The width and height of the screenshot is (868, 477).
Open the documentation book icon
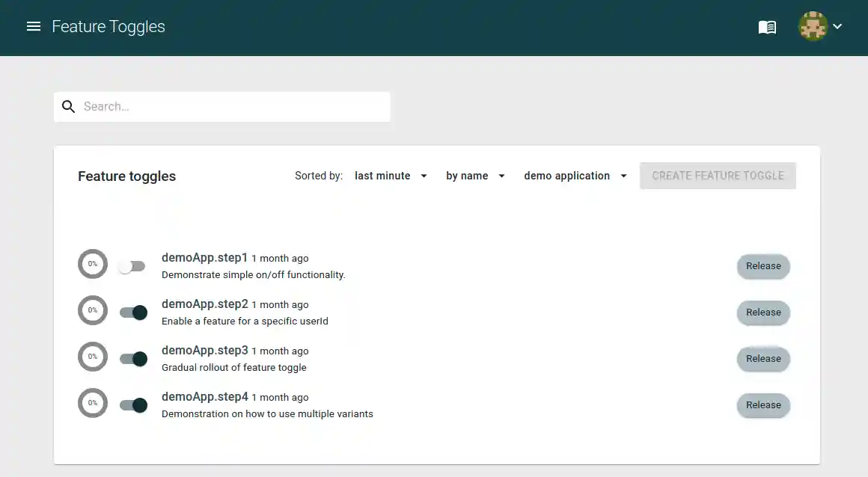click(767, 26)
